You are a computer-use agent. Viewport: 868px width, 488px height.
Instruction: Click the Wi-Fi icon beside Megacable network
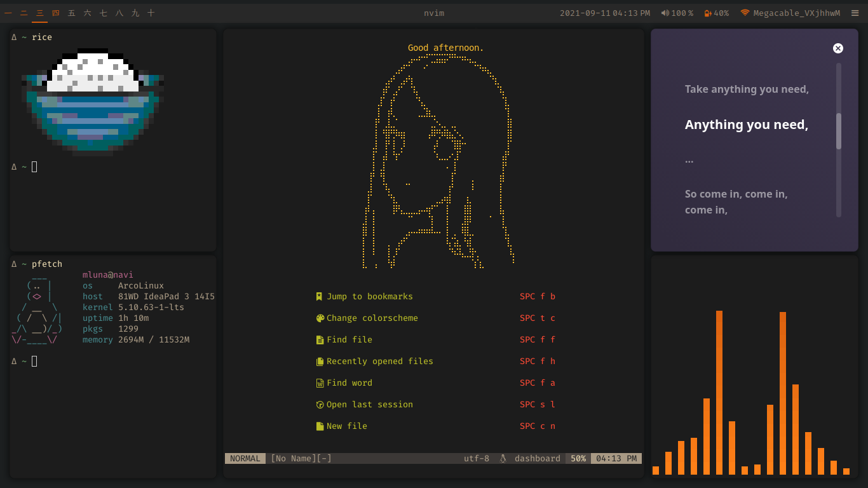coord(745,13)
